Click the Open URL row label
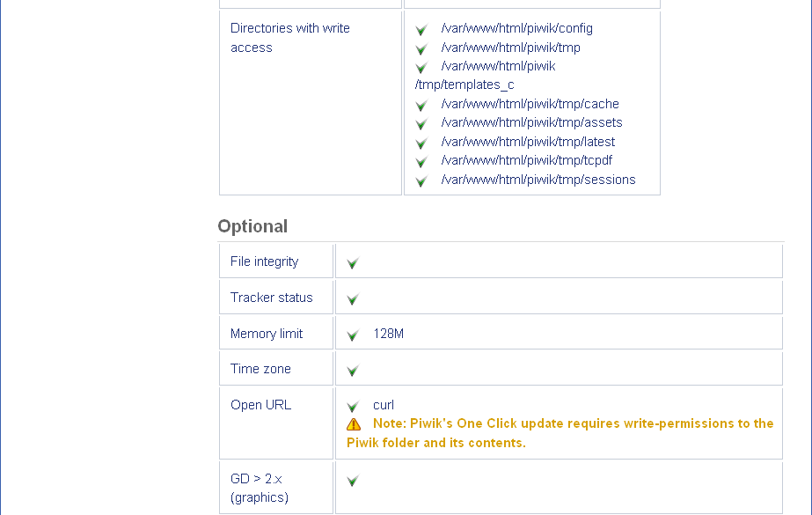 (260, 405)
